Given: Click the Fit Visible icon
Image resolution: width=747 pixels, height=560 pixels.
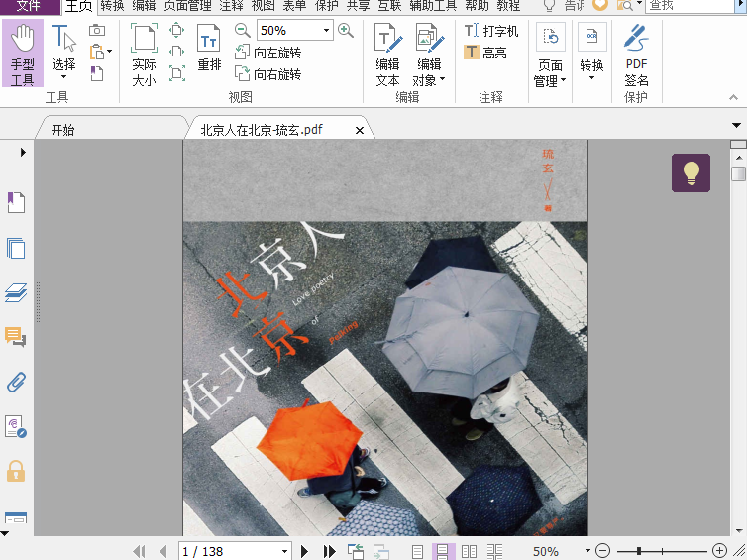Looking at the screenshot, I should [176, 73].
